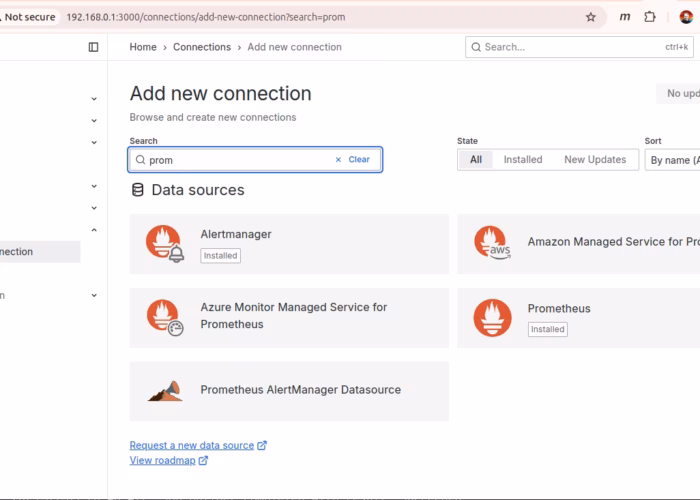Open the browser extensions puzzle icon
Image resolution: width=700 pixels, height=500 pixels.
[650, 17]
